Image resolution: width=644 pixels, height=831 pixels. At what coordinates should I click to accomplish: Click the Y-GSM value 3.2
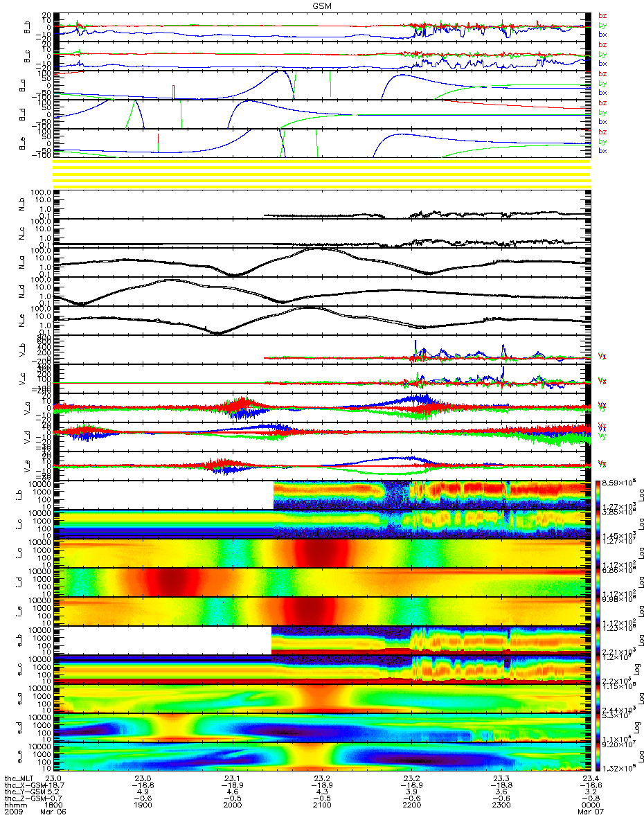[x=590, y=791]
